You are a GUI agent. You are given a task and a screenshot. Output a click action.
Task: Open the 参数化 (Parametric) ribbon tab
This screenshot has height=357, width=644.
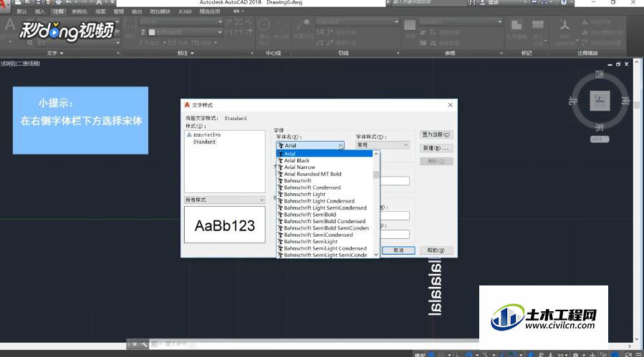[x=80, y=11]
